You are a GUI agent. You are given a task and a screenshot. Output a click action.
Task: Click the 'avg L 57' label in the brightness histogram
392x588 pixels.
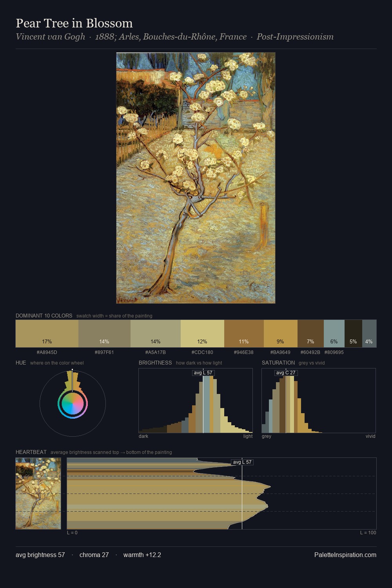[x=203, y=373]
